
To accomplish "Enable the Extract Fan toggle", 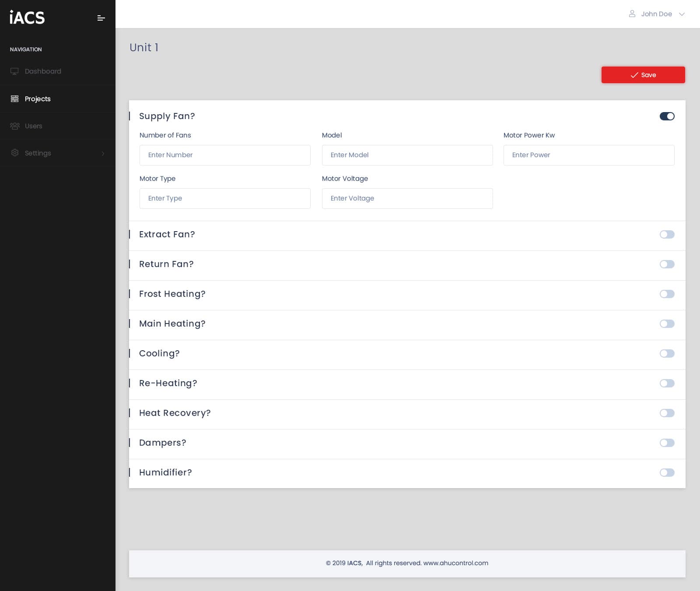I will click(667, 234).
